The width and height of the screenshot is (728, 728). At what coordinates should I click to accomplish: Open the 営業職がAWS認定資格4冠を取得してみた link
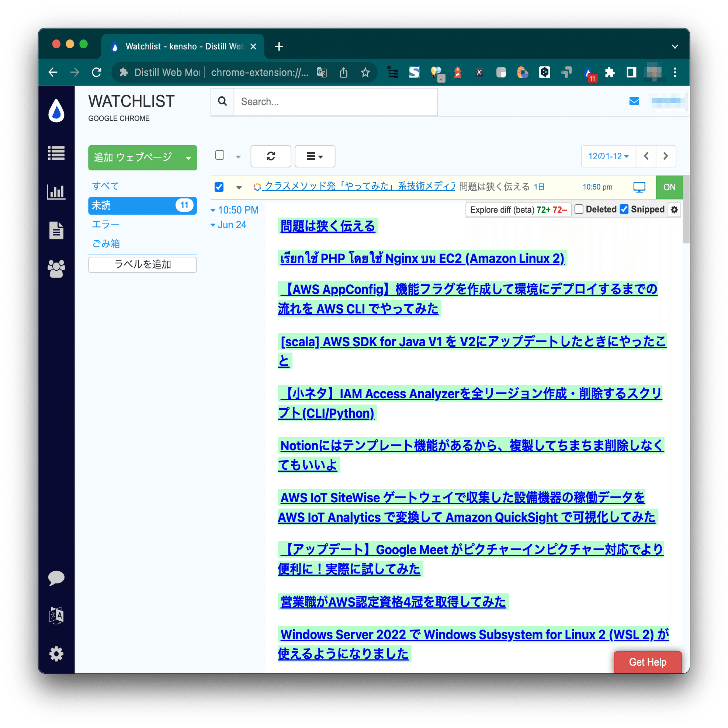point(393,602)
